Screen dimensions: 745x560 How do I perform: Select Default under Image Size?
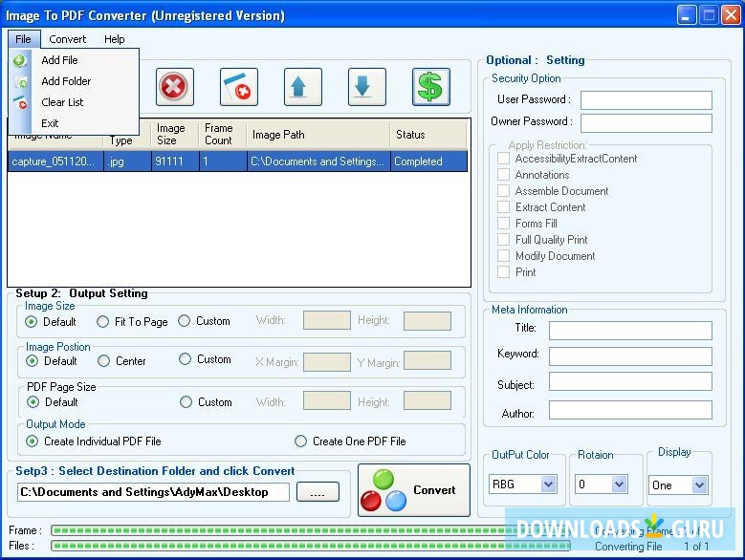(x=32, y=322)
